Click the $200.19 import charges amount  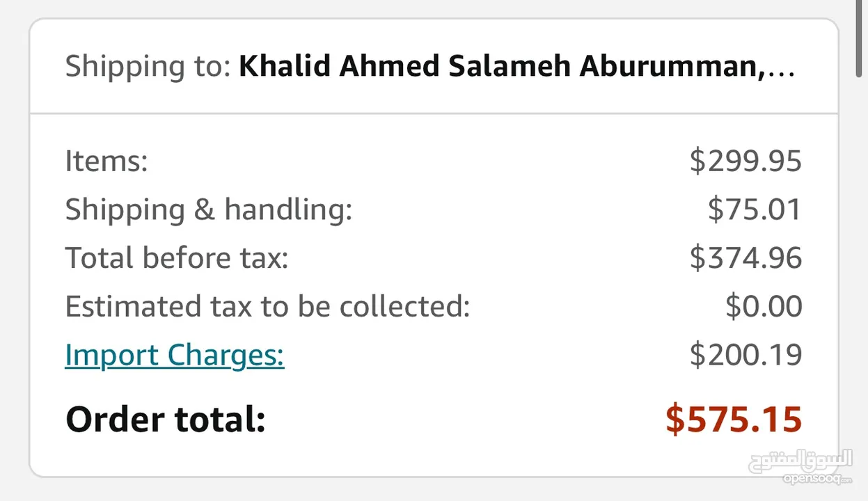(x=745, y=356)
